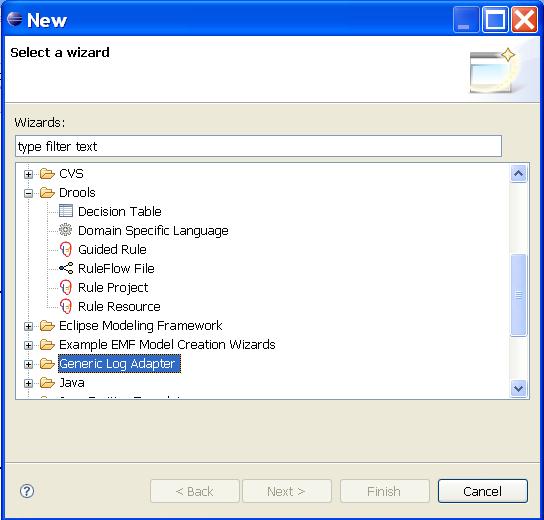The height and width of the screenshot is (520, 544).
Task: Expand the Eclipse Modeling Framework node
Action: [x=28, y=326]
